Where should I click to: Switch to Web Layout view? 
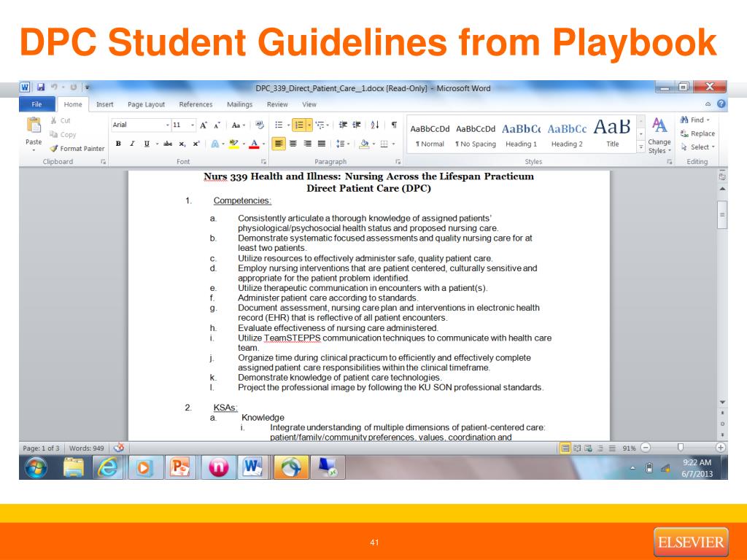589,448
